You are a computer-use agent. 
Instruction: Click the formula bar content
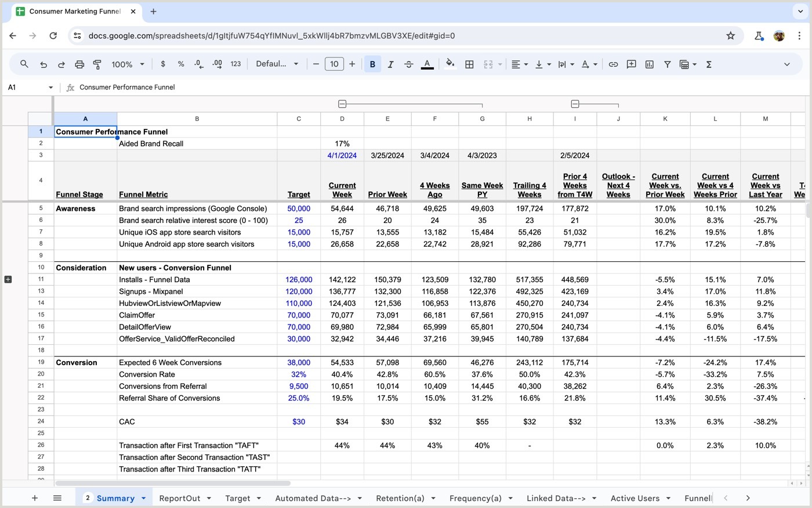click(x=127, y=88)
